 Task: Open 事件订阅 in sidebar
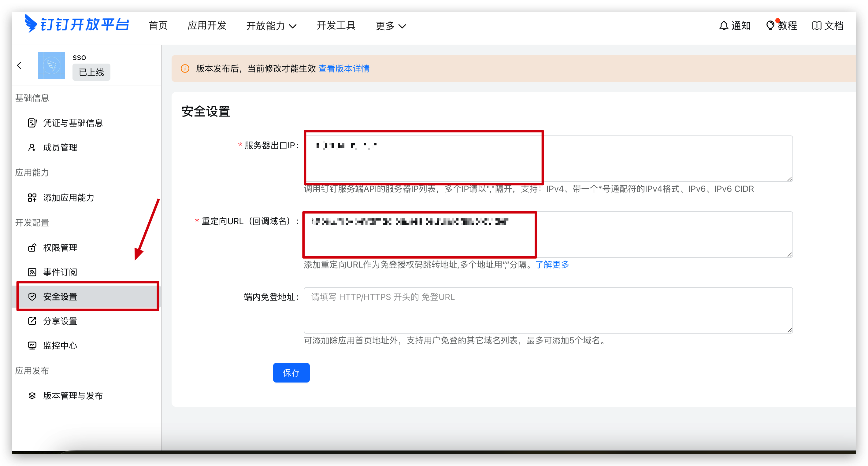tap(60, 272)
